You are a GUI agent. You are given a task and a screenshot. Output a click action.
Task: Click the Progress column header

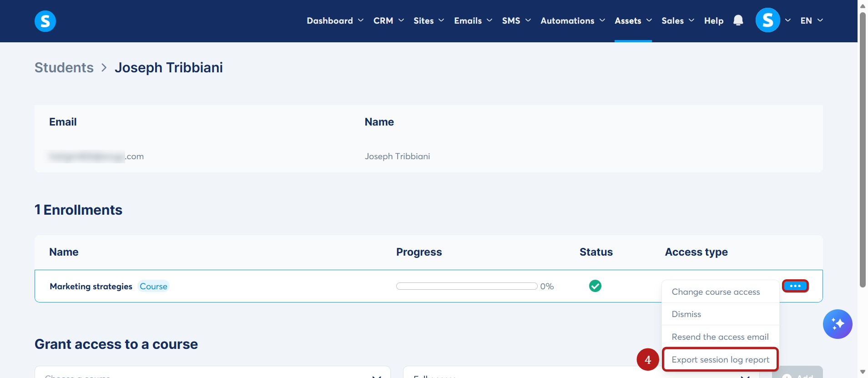tap(419, 252)
